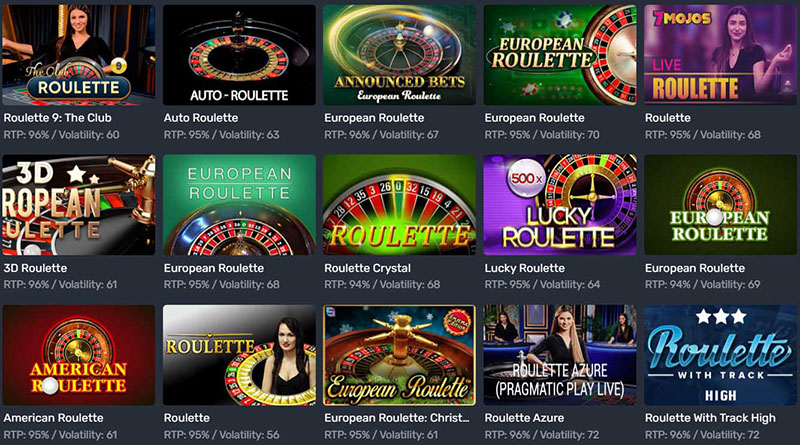Select the 7Mojos Live Roulette tile

pos(720,55)
